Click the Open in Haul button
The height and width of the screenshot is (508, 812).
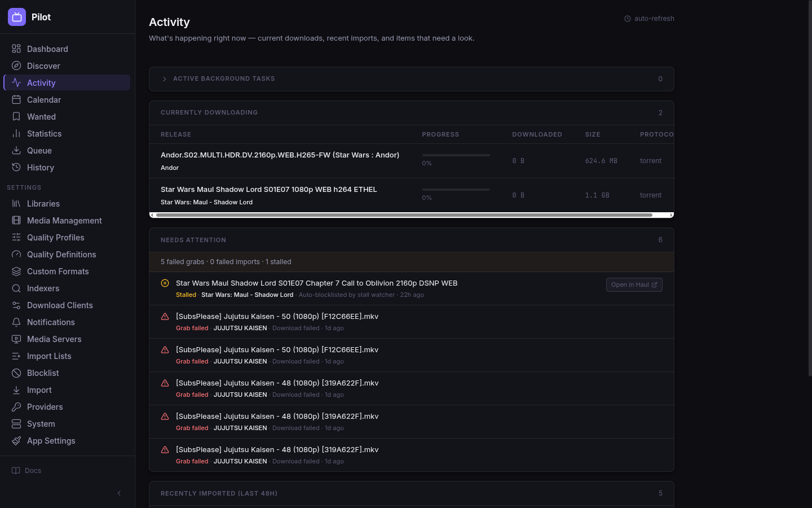(634, 285)
